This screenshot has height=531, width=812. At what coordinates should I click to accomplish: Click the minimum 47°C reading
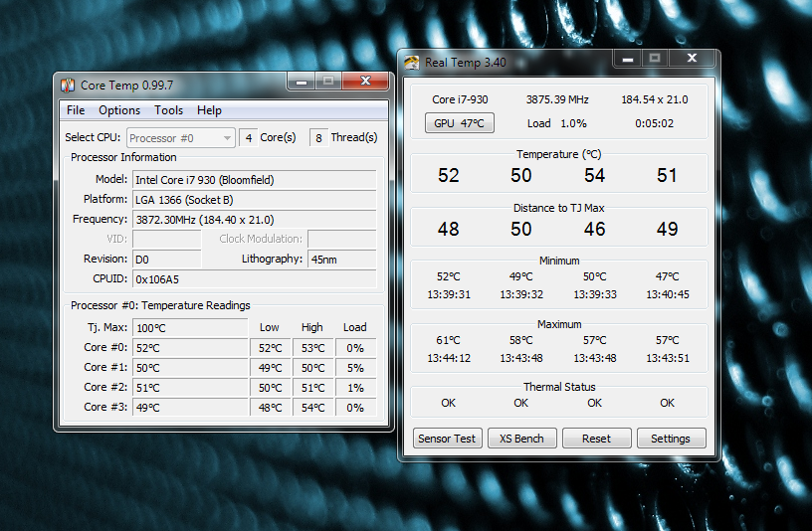[x=668, y=276]
